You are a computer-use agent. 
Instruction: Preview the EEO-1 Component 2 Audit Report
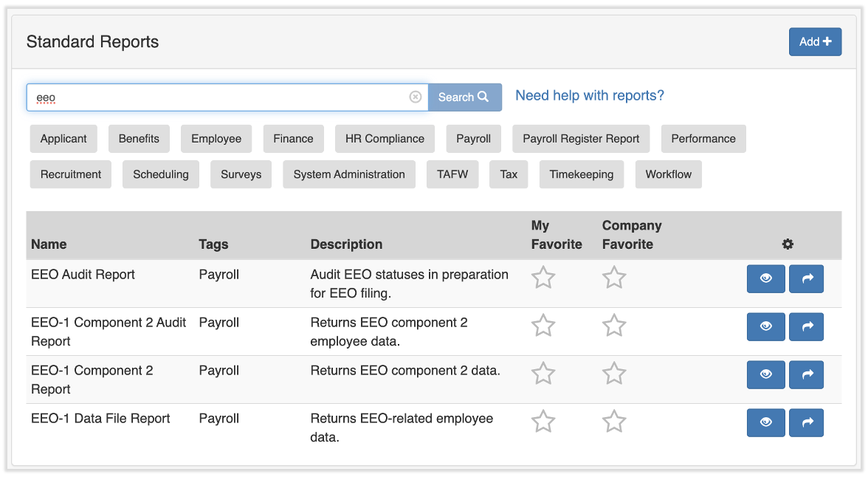(765, 326)
